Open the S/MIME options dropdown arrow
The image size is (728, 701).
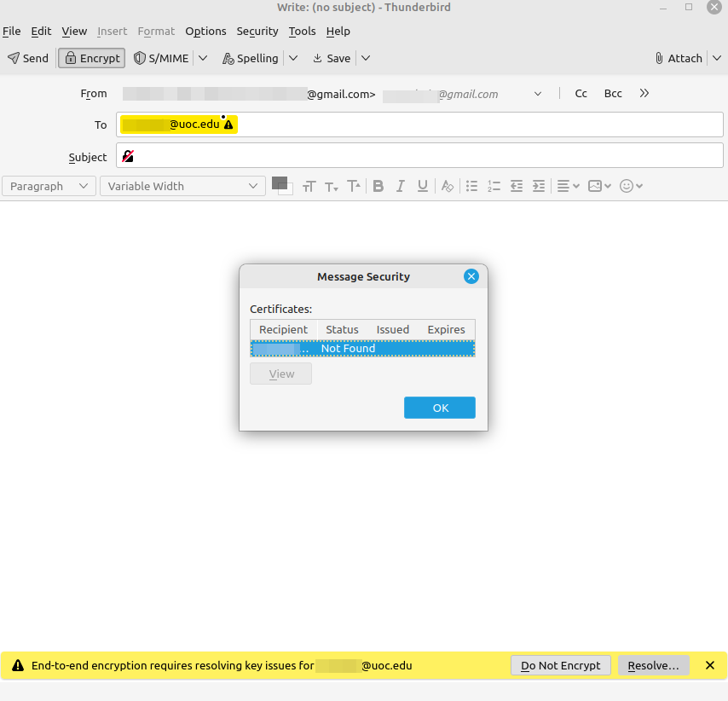coord(203,58)
